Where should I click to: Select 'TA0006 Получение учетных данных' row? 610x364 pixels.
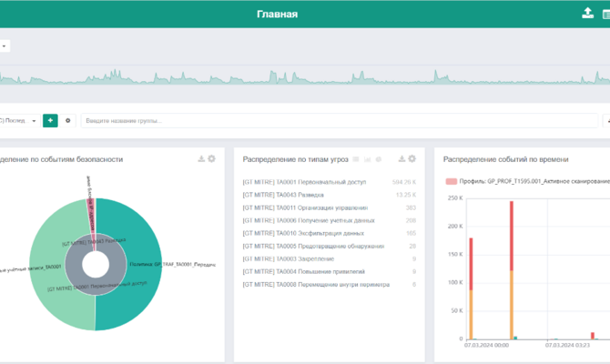click(x=329, y=220)
